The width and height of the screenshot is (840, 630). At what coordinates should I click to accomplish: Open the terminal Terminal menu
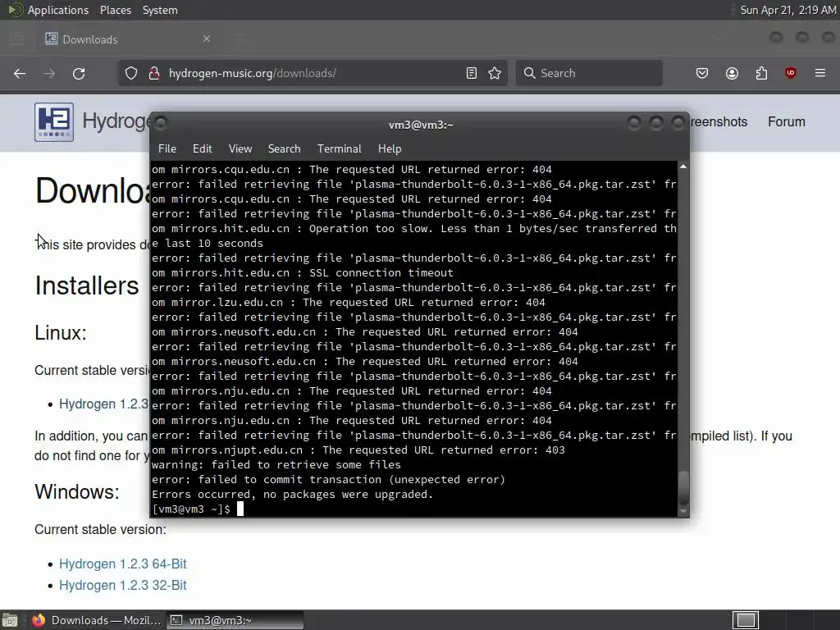point(339,149)
